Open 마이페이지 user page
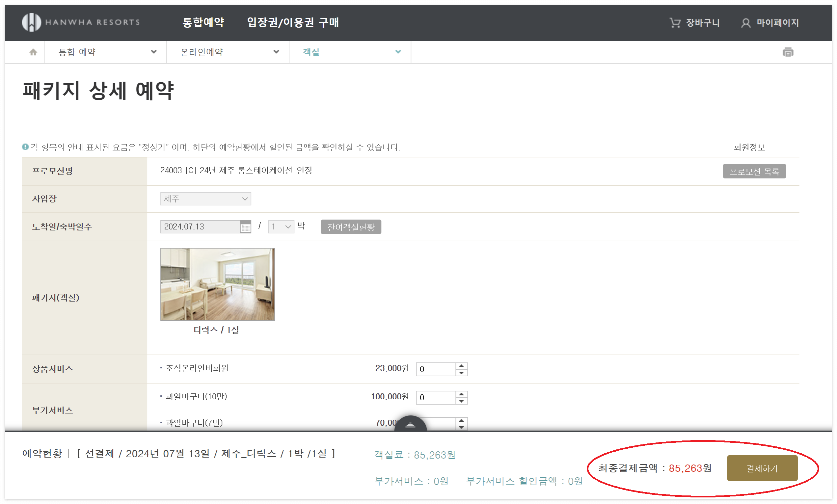 pyautogui.click(x=770, y=23)
